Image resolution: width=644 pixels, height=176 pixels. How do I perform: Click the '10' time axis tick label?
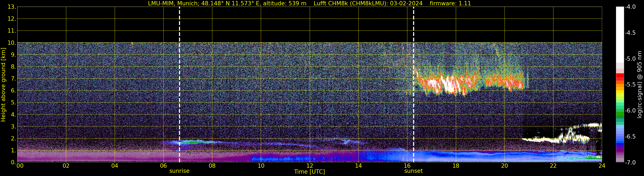[261, 166]
